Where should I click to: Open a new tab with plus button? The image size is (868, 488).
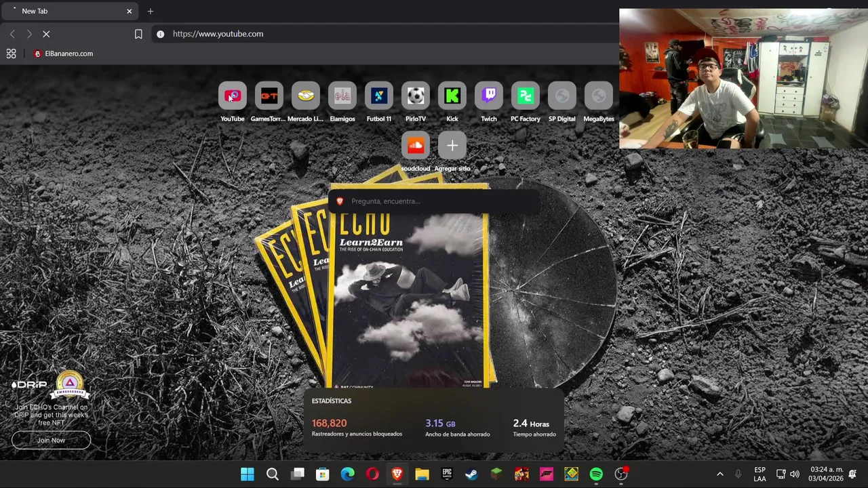pos(151,11)
